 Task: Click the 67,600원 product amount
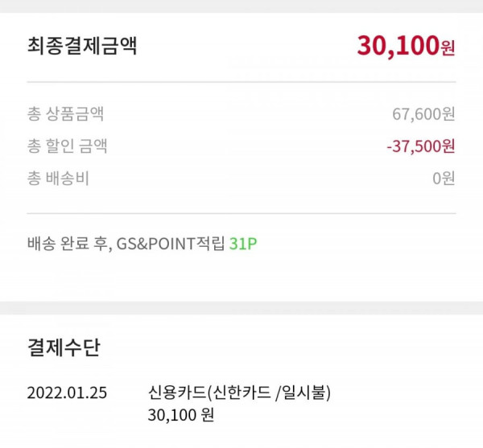coord(423,114)
